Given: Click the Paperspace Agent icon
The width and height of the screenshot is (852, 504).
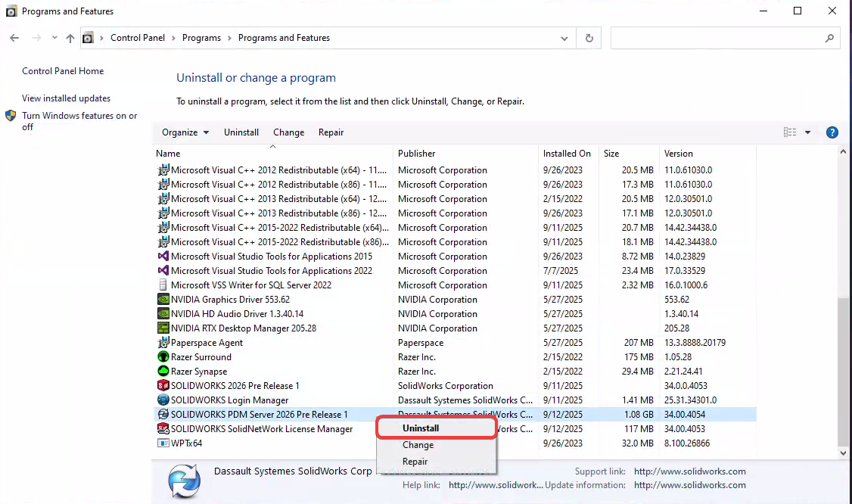Looking at the screenshot, I should coord(163,342).
